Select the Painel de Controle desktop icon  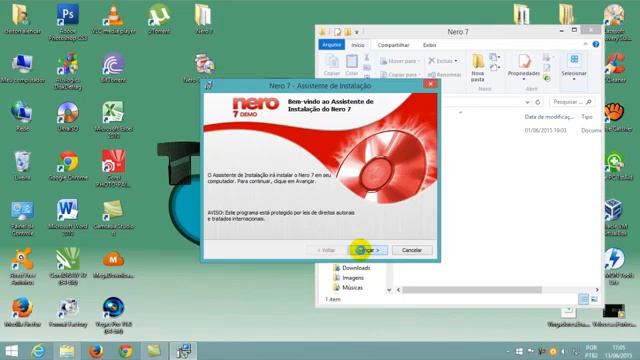pyautogui.click(x=22, y=217)
